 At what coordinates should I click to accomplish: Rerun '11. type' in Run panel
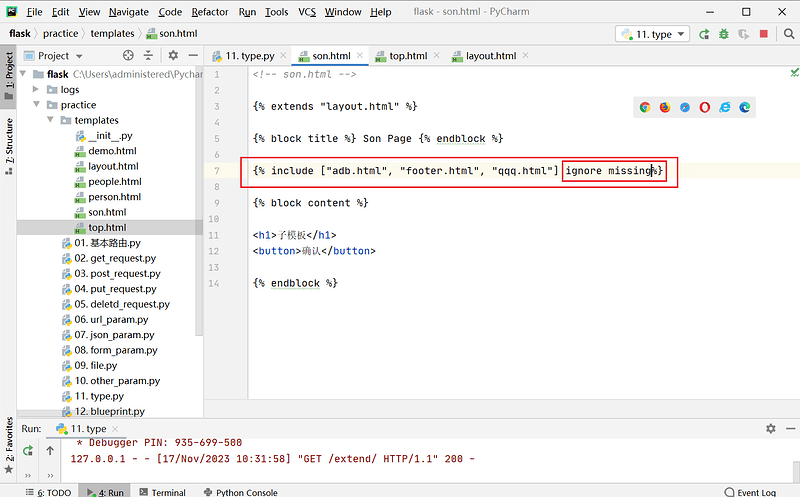click(28, 451)
